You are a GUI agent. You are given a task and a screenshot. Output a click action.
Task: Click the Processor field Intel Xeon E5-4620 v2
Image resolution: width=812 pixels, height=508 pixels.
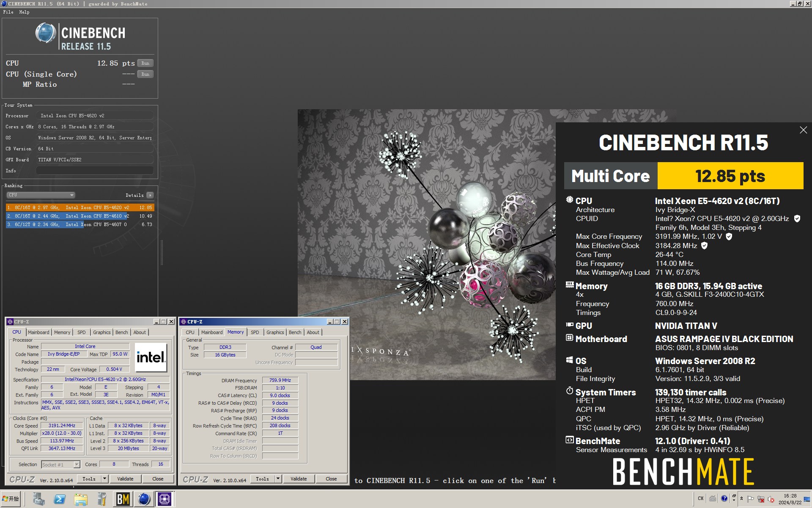point(95,116)
